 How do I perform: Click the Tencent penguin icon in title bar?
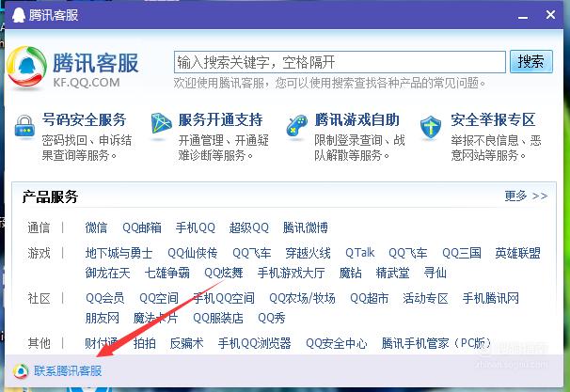(x=18, y=15)
